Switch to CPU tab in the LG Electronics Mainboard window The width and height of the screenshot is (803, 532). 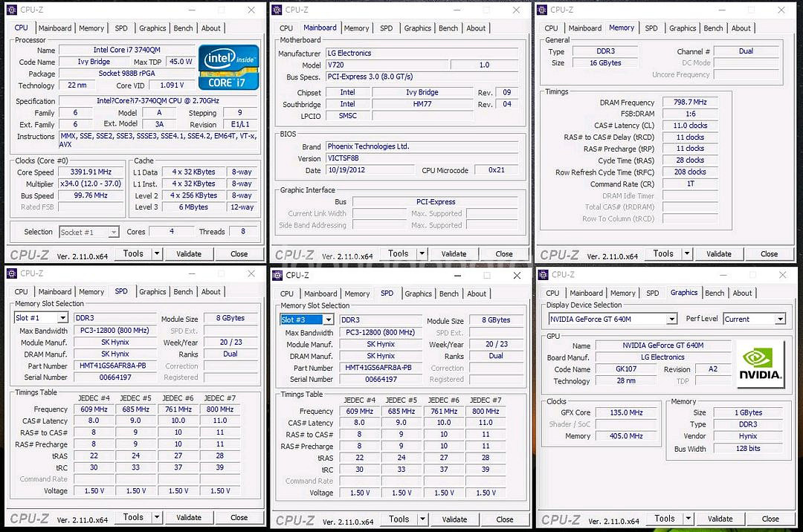tap(286, 28)
